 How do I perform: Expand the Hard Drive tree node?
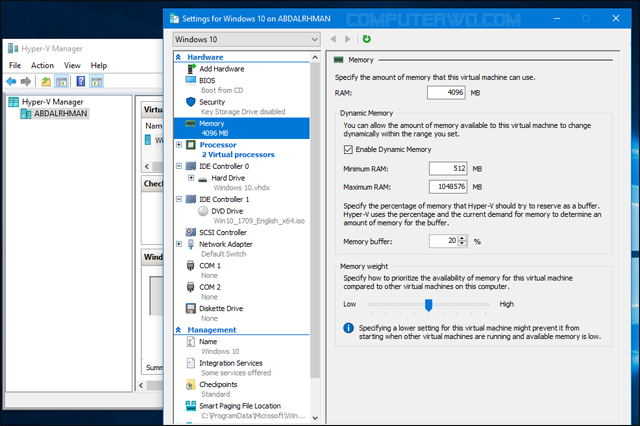coord(191,178)
